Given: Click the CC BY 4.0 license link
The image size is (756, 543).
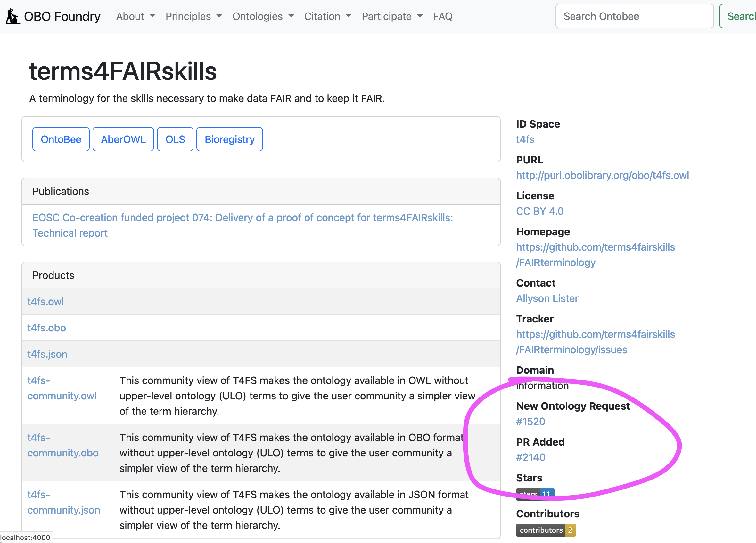Looking at the screenshot, I should click(x=539, y=211).
